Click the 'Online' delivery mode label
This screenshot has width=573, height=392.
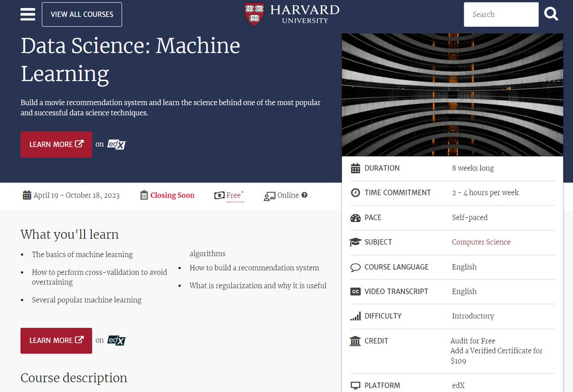coord(288,195)
